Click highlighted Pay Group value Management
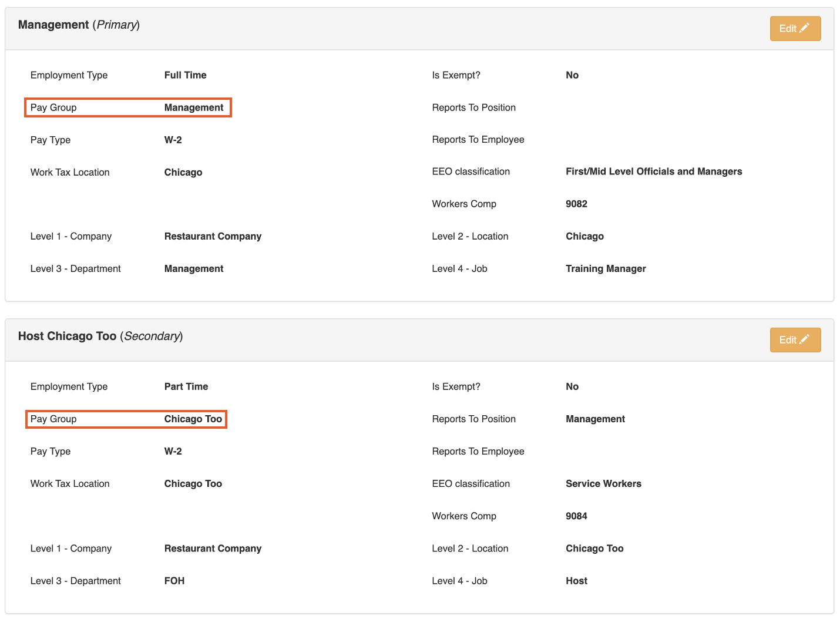The image size is (840, 619). pos(194,107)
